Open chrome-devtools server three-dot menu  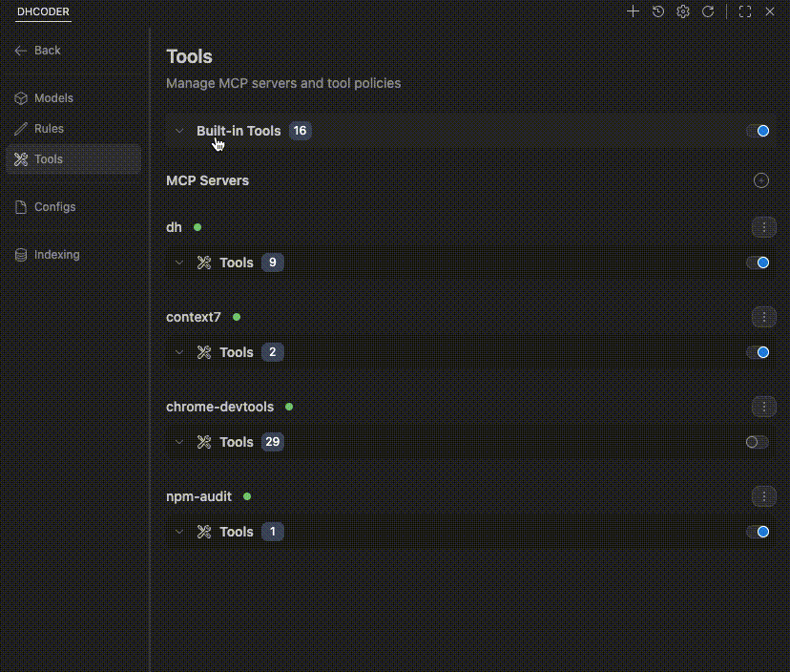pos(763,407)
